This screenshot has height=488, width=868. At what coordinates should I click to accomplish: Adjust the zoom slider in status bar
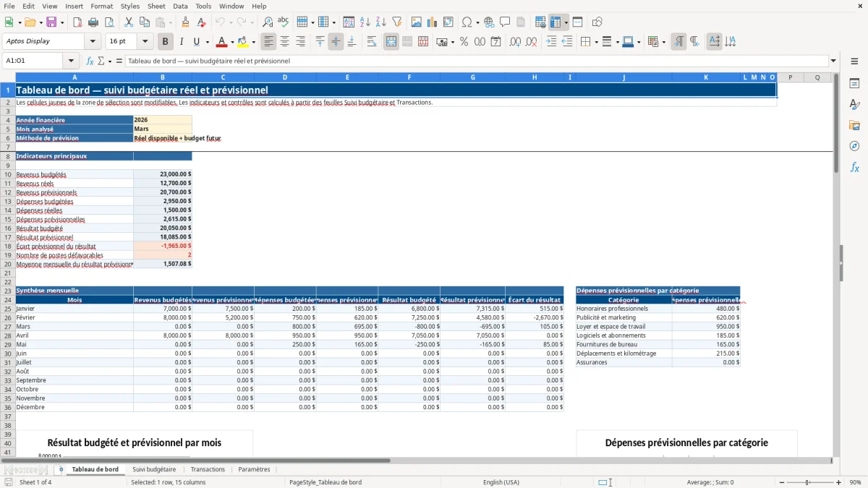click(809, 482)
